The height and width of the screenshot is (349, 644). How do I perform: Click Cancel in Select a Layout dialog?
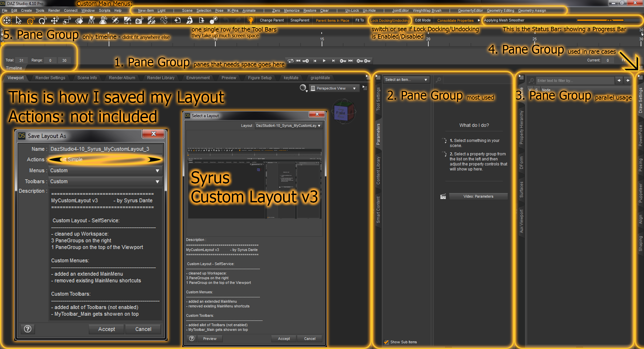pyautogui.click(x=310, y=339)
